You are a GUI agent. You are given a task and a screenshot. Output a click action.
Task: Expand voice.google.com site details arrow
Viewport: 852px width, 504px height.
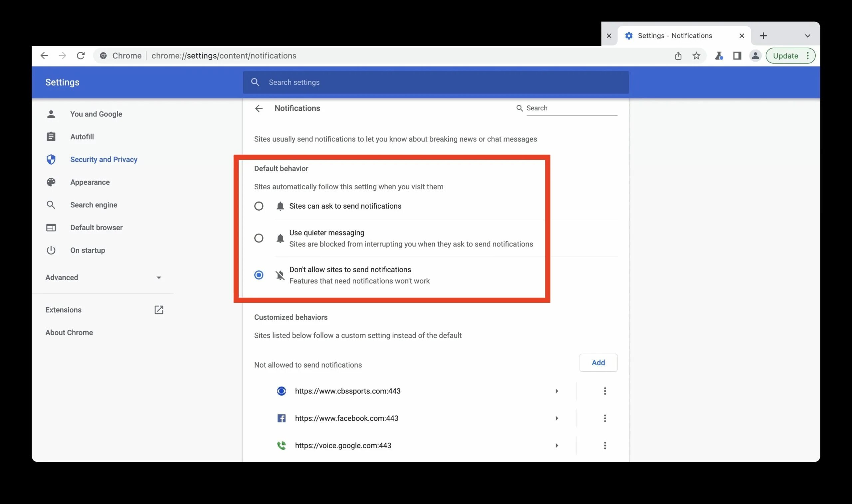point(557,445)
